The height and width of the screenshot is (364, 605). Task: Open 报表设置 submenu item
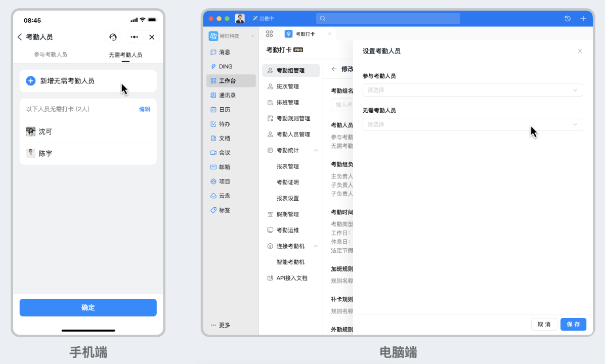click(288, 198)
